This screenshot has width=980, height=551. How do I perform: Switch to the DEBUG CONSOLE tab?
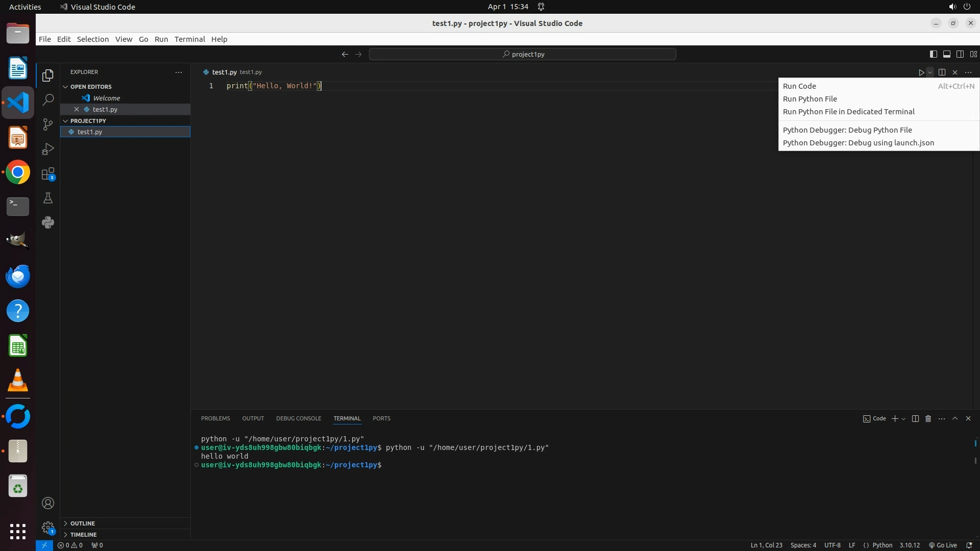click(x=299, y=418)
